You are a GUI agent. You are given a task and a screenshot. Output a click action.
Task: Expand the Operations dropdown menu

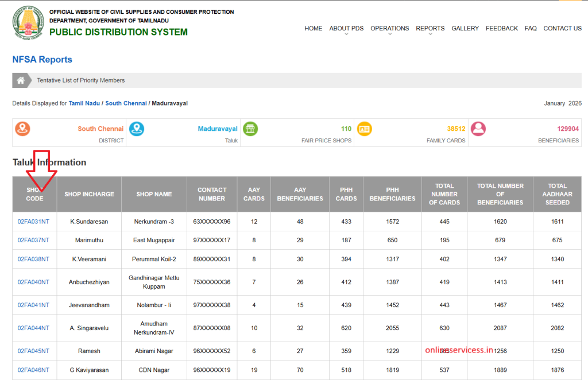389,29
